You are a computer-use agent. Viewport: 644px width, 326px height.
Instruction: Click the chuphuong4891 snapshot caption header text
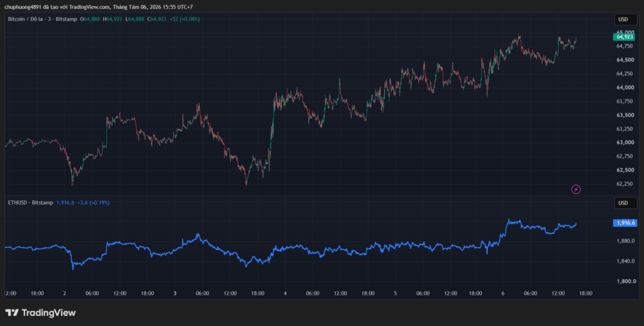click(x=99, y=7)
